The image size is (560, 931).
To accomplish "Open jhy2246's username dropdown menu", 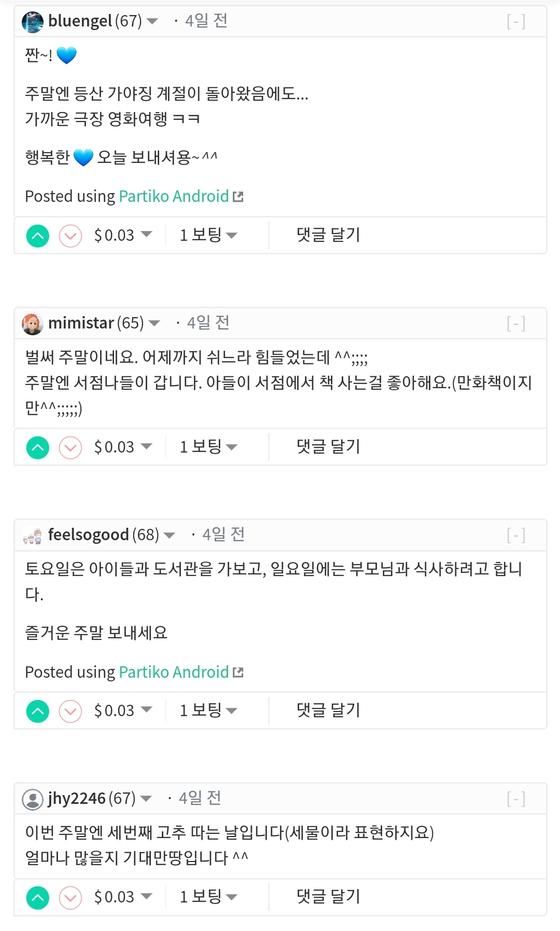I will (x=146, y=798).
